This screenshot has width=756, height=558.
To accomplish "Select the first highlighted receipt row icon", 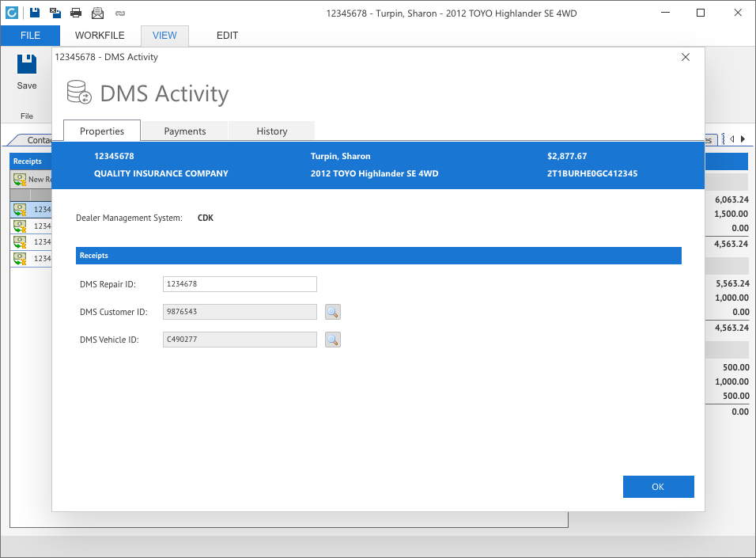I will click(20, 209).
